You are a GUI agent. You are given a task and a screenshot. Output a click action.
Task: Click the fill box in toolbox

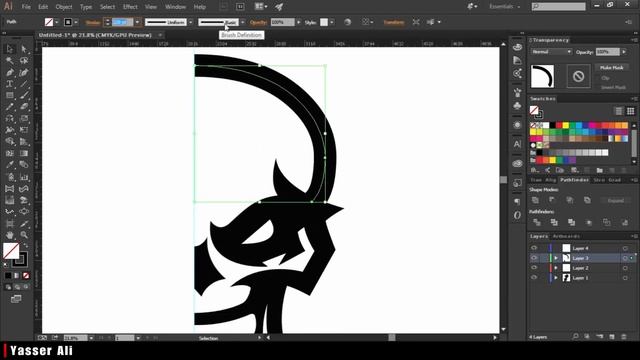tap(11, 251)
